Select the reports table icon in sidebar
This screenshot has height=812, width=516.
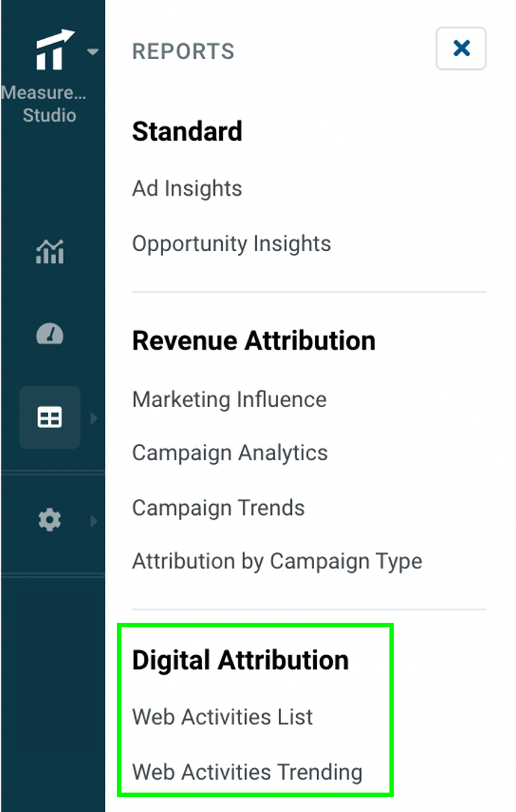click(x=50, y=417)
